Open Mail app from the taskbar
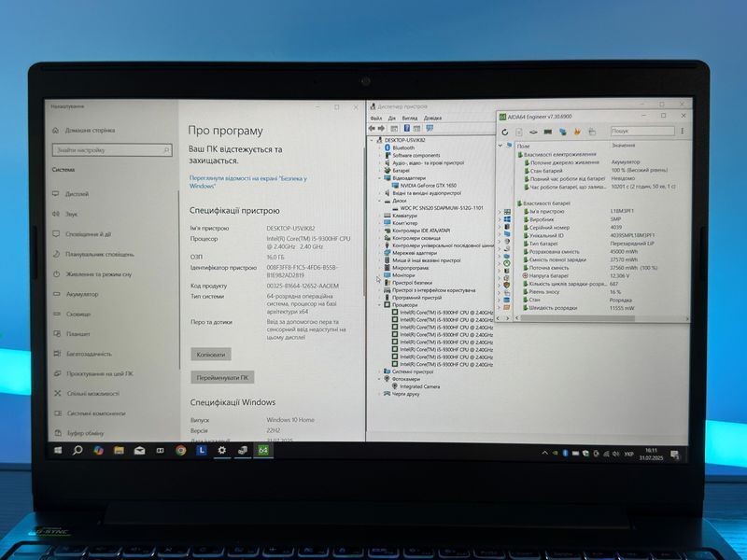The width and height of the screenshot is (747, 560). 139,451
